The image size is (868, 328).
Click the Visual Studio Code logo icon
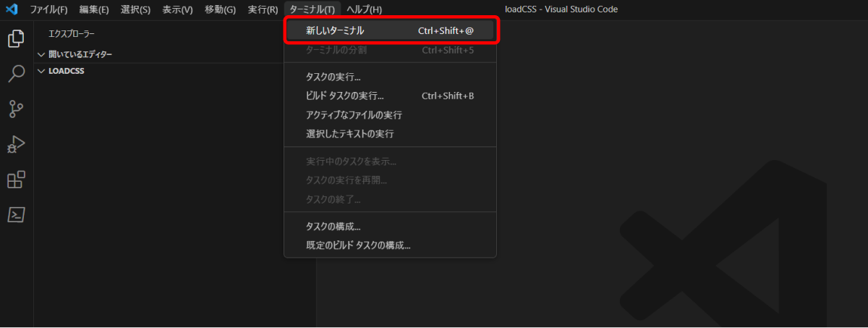12,9
